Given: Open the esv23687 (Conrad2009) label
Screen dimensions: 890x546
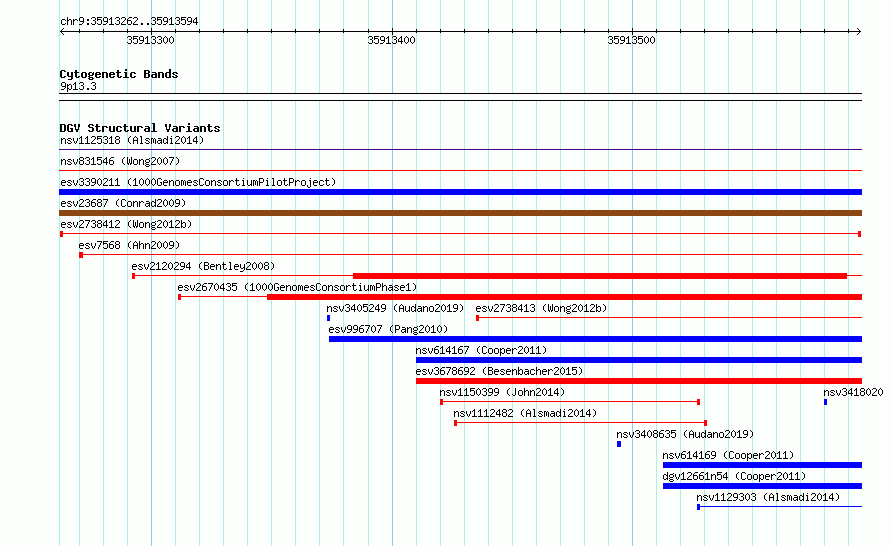Looking at the screenshot, I should [123, 203].
